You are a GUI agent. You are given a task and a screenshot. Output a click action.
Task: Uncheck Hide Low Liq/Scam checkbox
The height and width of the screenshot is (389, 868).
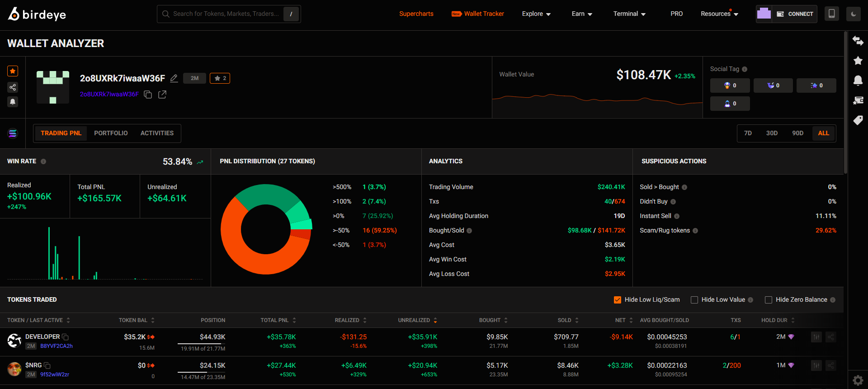click(618, 300)
